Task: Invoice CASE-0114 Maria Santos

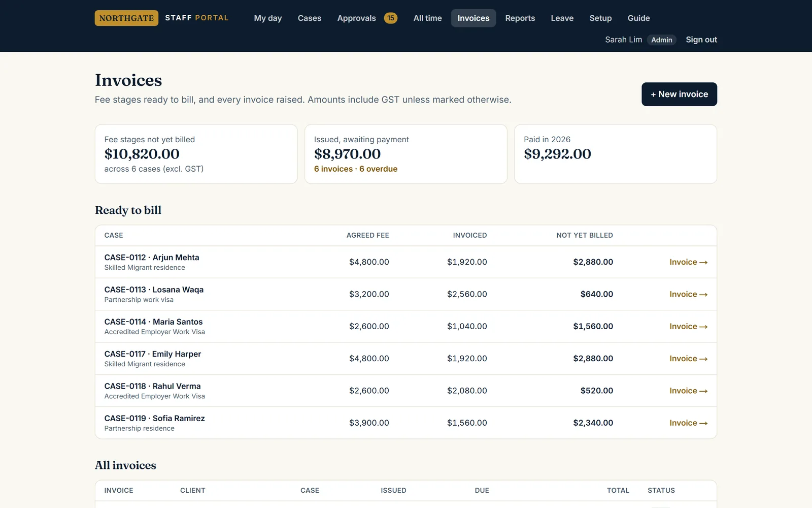Action: coord(688,326)
